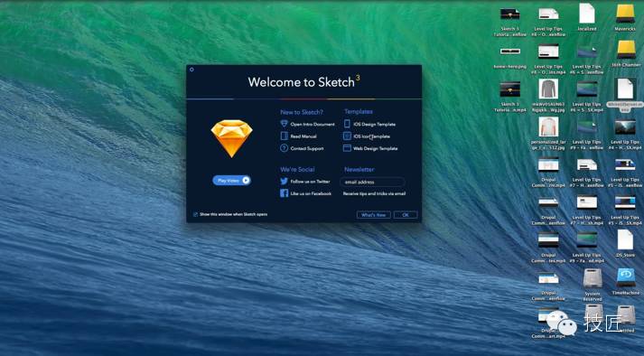Open Intro Document from New to Sketch
This screenshot has height=356, width=644.
308,124
